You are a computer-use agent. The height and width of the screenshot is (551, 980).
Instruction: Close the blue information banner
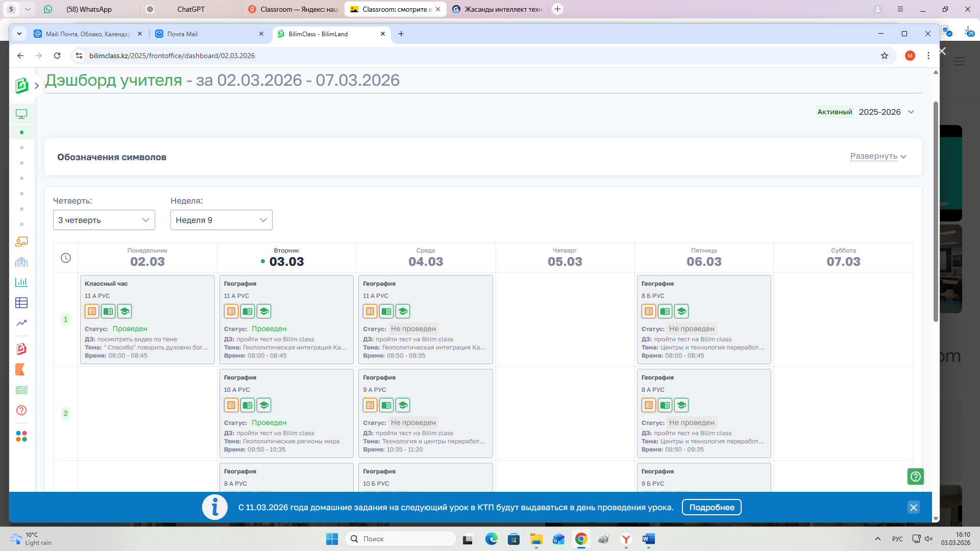(x=913, y=507)
